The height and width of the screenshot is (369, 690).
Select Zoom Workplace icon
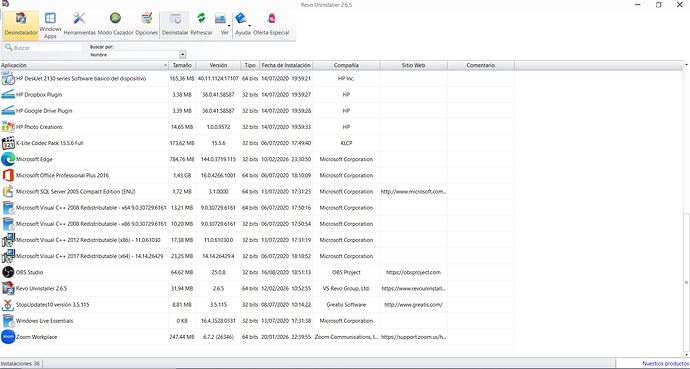8,337
